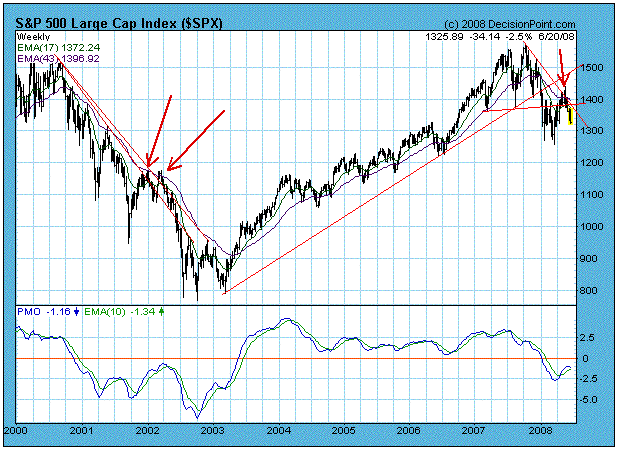
Task: Click the 2007 year label on time axis
Action: 474,430
